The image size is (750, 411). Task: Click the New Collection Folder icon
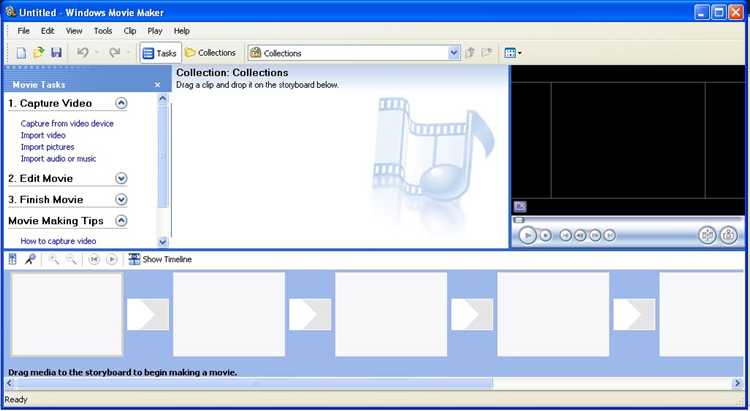pos(487,53)
